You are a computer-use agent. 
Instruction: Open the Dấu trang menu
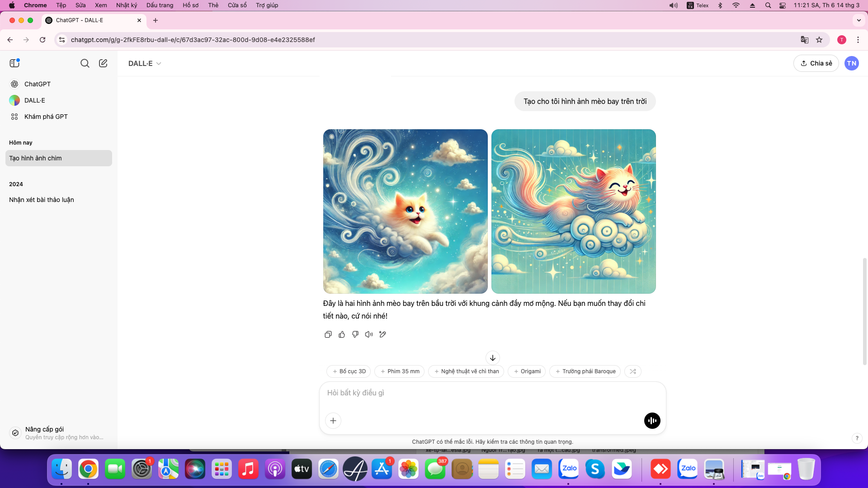[x=160, y=5]
